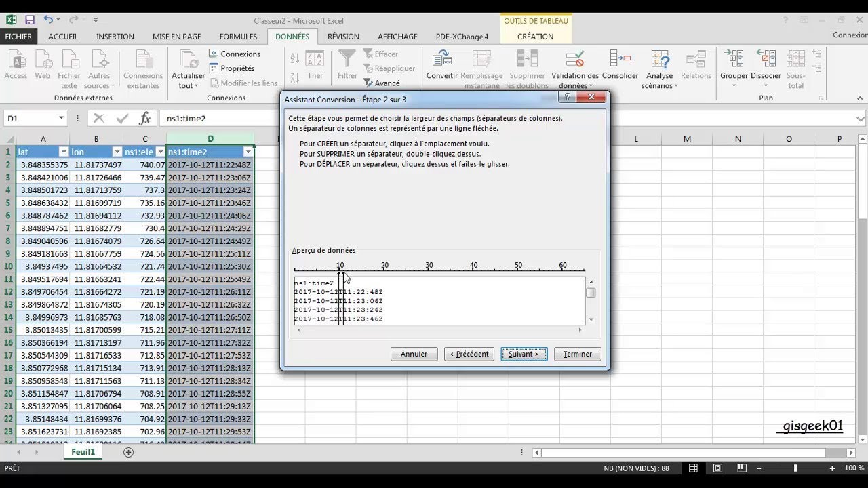The image size is (868, 488).
Task: Open the ns1:ele column filter dropdown
Action: 160,152
